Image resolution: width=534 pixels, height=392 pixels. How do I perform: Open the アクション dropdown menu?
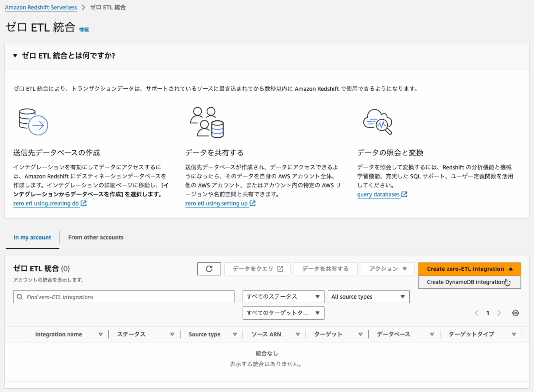(388, 269)
